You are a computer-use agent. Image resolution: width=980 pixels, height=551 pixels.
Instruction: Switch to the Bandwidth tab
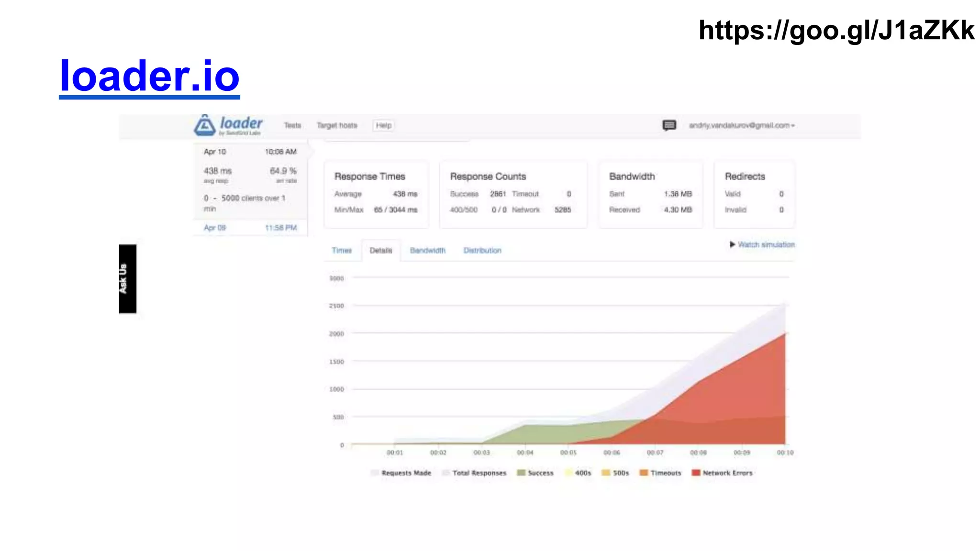tap(428, 251)
